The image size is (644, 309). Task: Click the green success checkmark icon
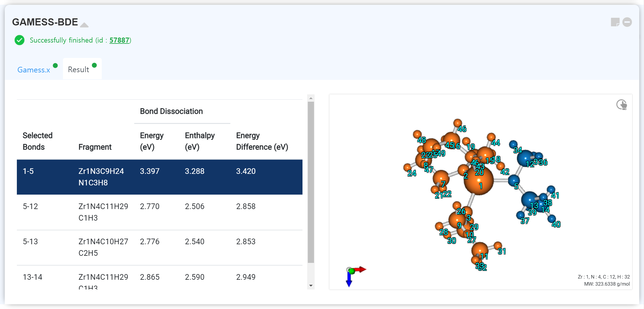point(20,40)
